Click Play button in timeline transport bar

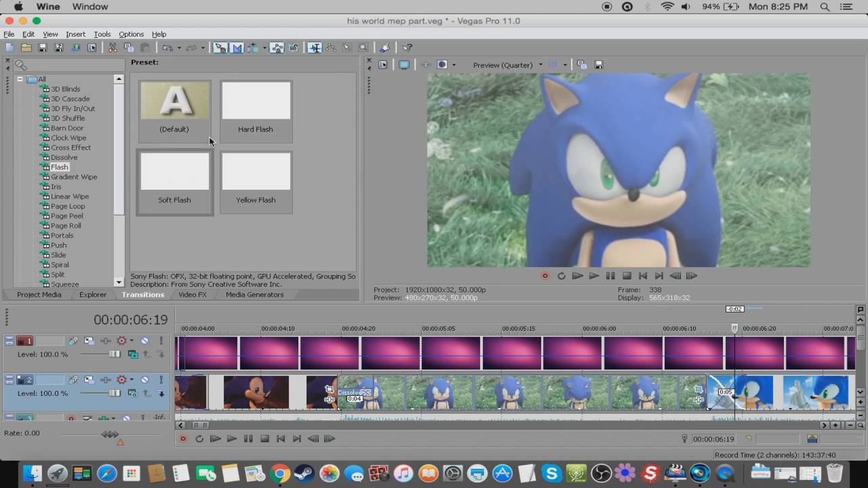pyautogui.click(x=232, y=439)
